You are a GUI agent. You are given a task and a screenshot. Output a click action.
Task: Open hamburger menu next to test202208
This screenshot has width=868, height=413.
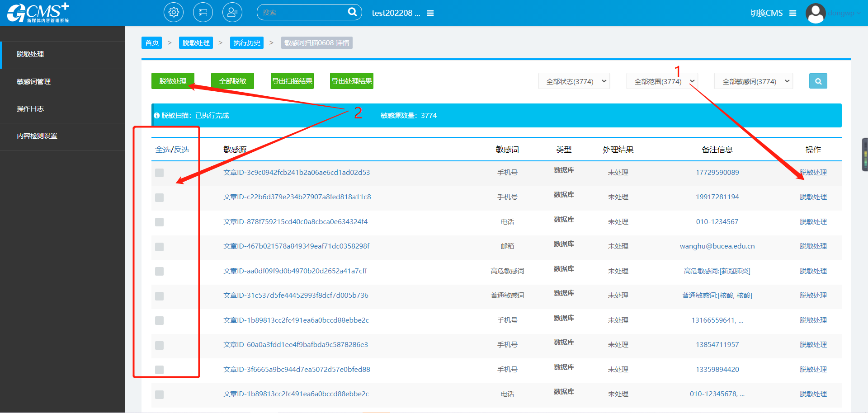[430, 13]
